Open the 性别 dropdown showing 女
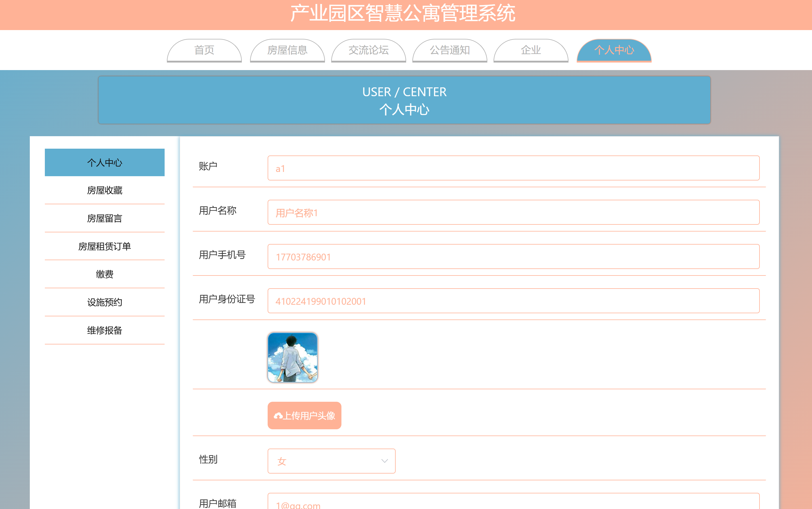This screenshot has height=509, width=812. pos(331,461)
